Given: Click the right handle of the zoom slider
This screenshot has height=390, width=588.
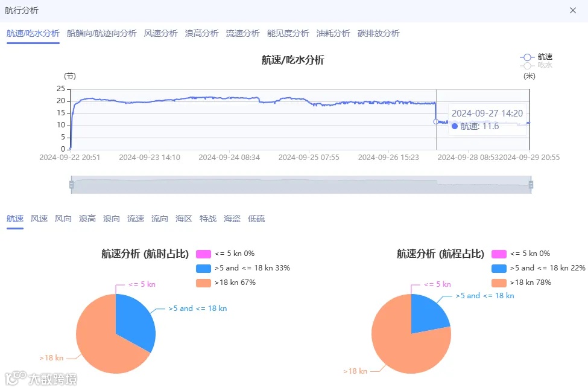Looking at the screenshot, I should pos(530,182).
